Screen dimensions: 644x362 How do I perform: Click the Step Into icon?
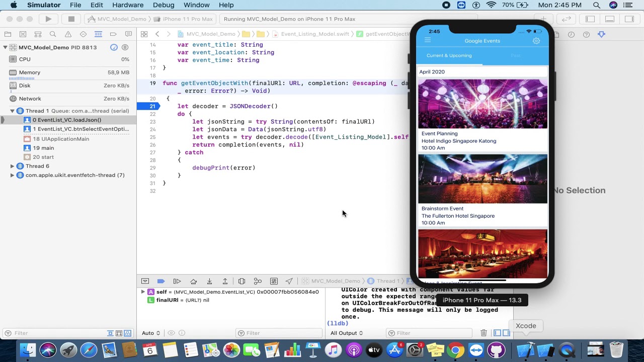209,281
